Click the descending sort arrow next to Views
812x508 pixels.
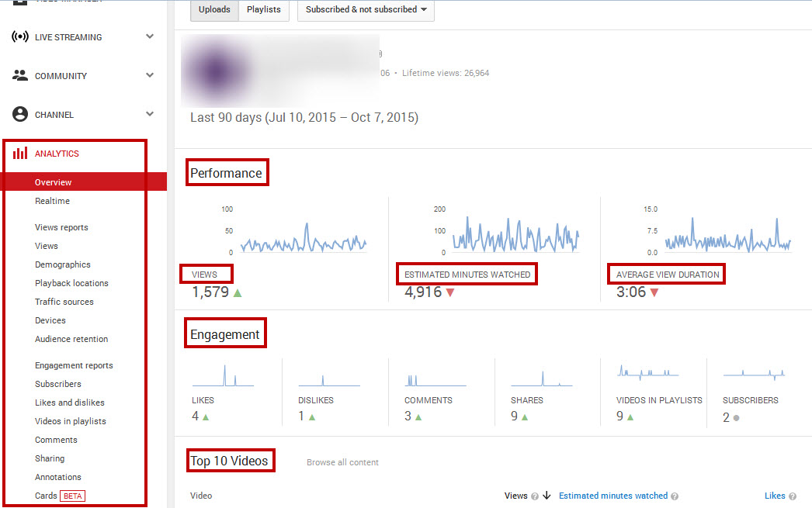pyautogui.click(x=545, y=496)
